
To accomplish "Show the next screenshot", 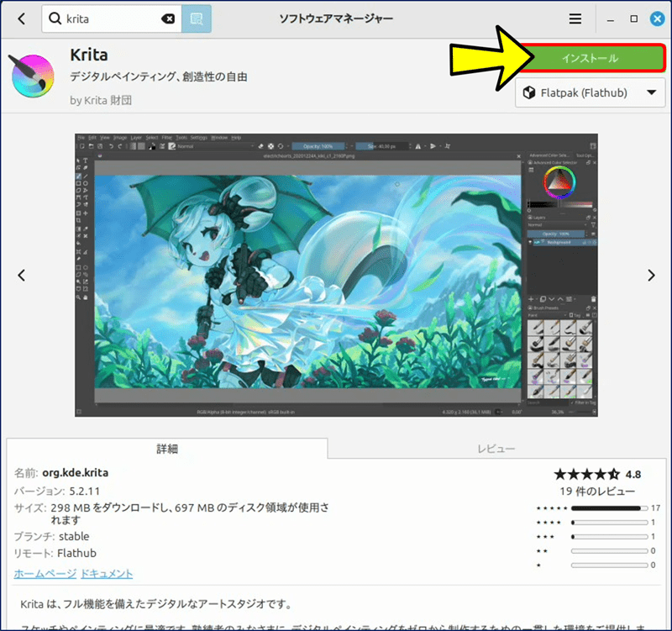I will [x=650, y=275].
